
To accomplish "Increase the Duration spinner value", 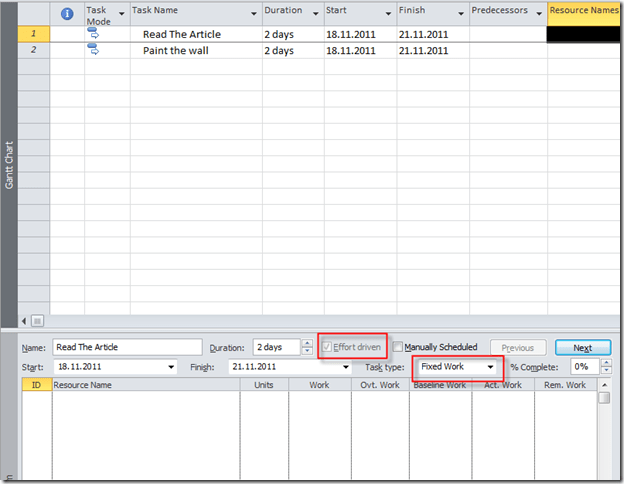I will 304,343.
